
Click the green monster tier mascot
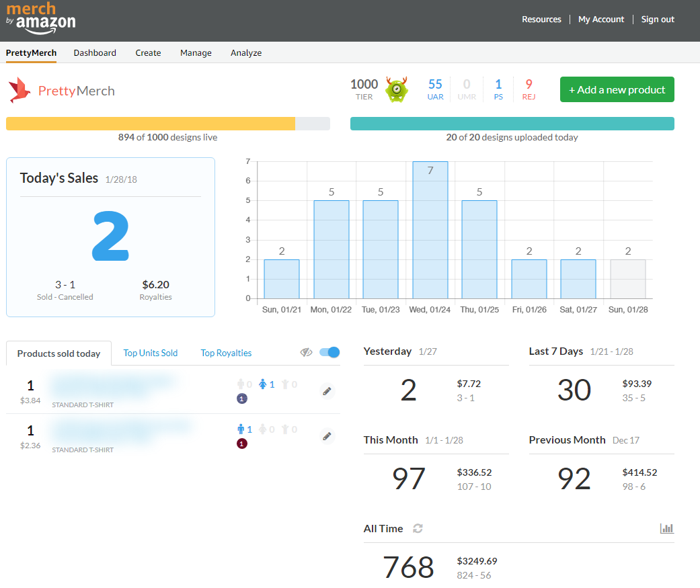pyautogui.click(x=397, y=89)
